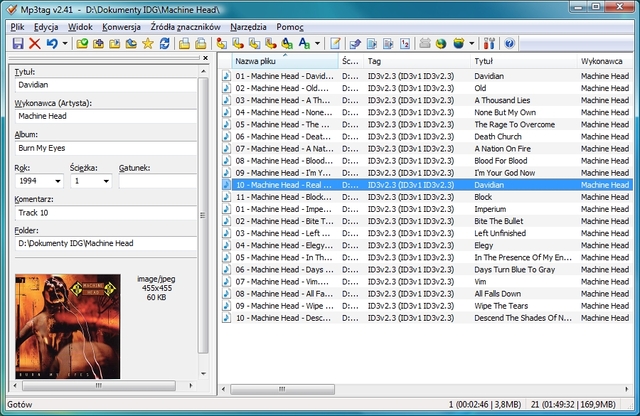The image size is (640, 416).
Task: Click the yellow star favorites icon
Action: [x=148, y=43]
